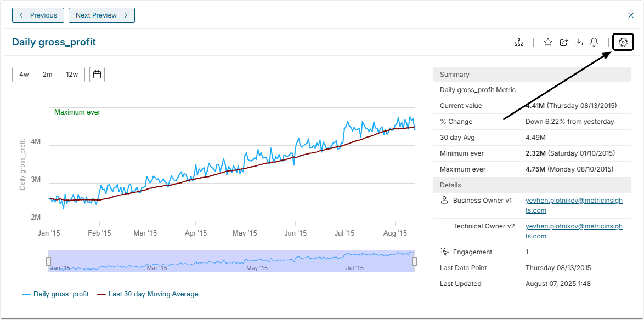Viewport: 644px width, 320px height.
Task: Go to the Previous preview
Action: coord(38,15)
